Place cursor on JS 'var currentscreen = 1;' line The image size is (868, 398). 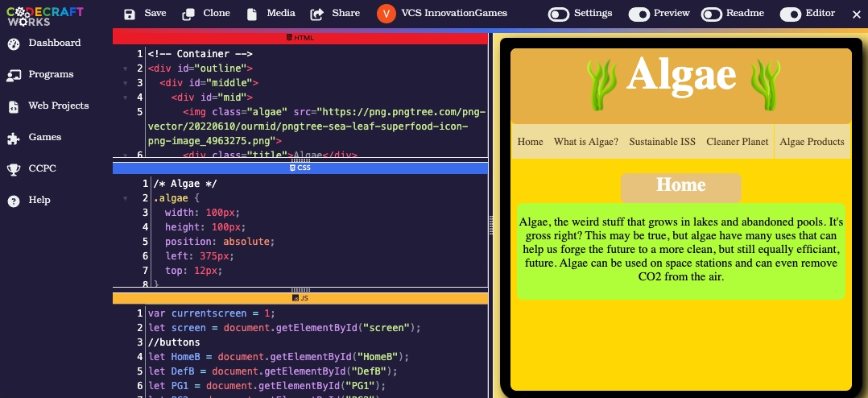click(212, 314)
